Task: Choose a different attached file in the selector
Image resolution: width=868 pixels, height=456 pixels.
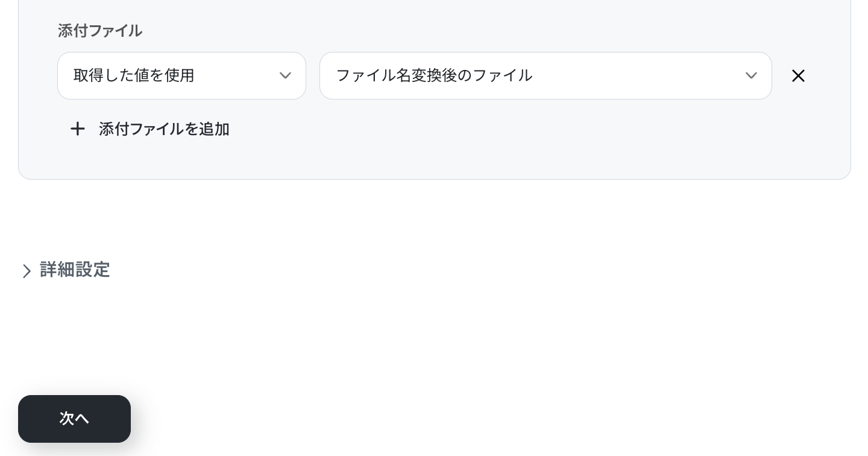Action: [x=545, y=76]
